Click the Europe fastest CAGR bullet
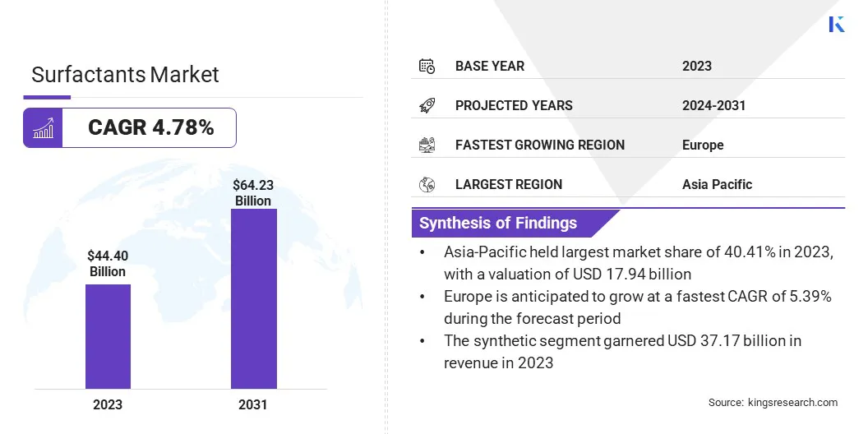Viewport: 868px width, 434px height. click(637, 307)
